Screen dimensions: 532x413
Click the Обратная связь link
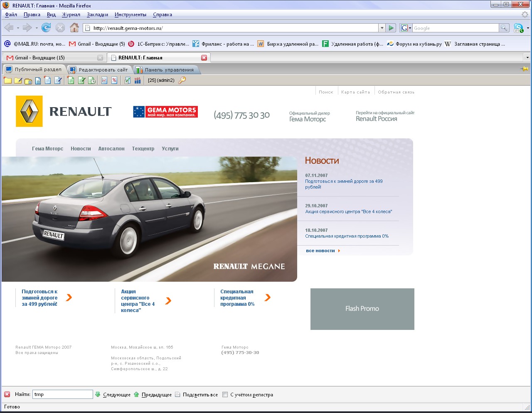click(x=396, y=92)
